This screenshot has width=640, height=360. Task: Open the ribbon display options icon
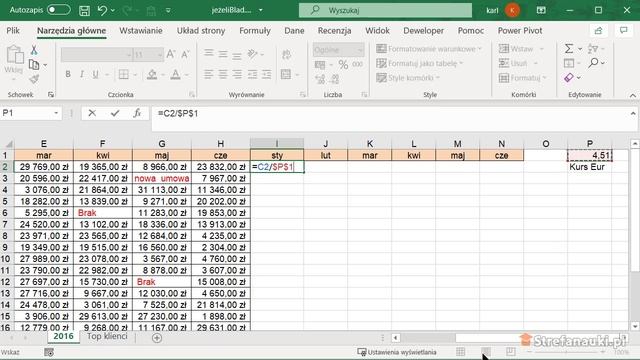pos(541,10)
